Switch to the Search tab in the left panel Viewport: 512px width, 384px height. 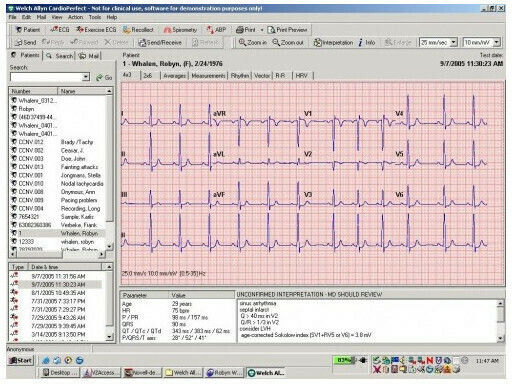point(60,56)
